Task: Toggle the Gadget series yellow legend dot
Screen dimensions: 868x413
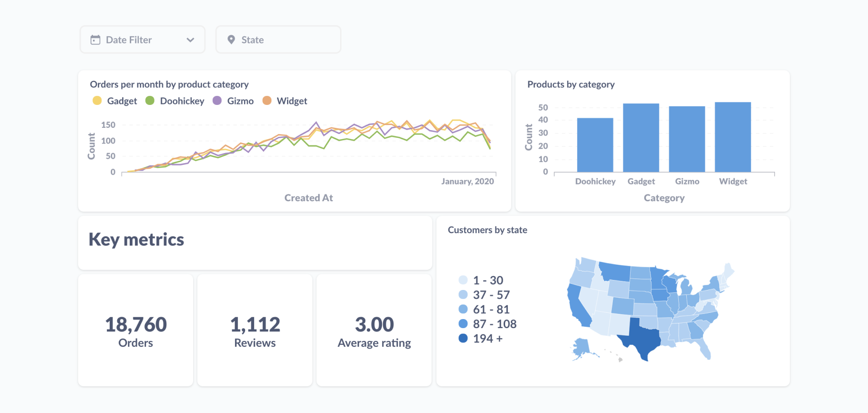Action: (97, 101)
